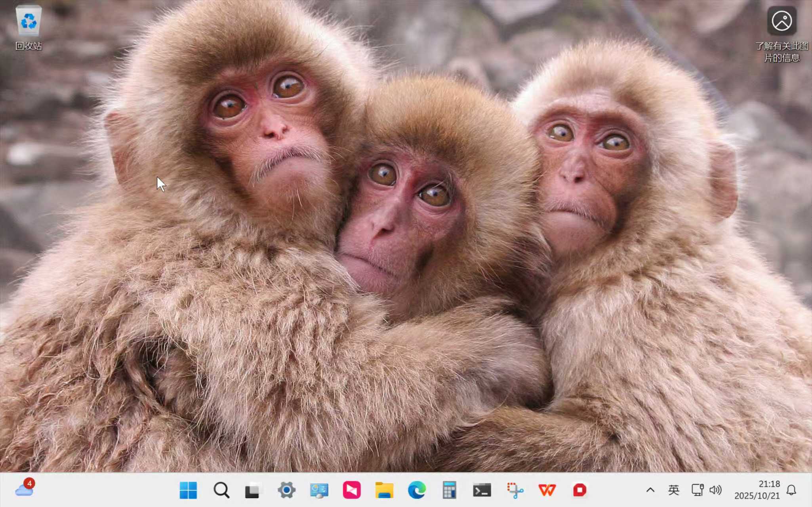Launch the pink video editor app

click(x=352, y=490)
